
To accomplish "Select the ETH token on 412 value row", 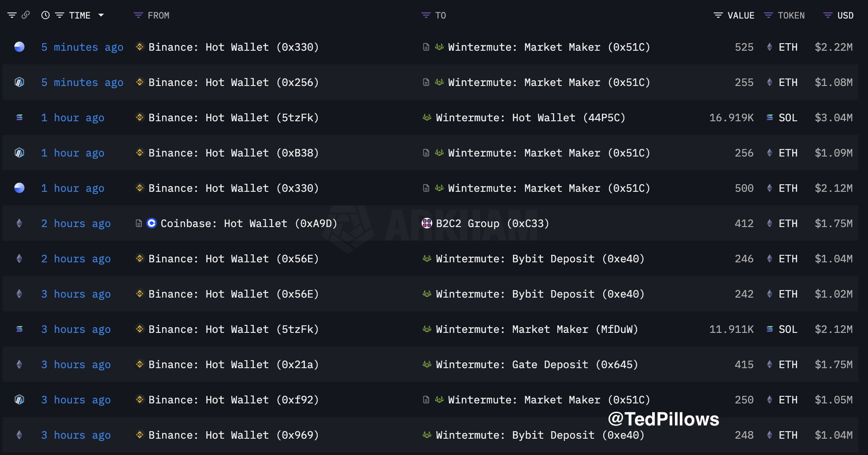I will [788, 224].
